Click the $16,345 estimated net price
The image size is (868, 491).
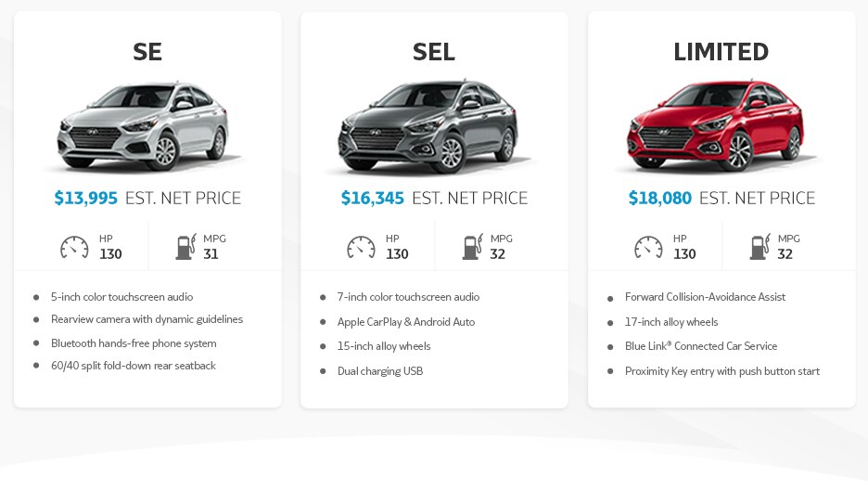(373, 198)
